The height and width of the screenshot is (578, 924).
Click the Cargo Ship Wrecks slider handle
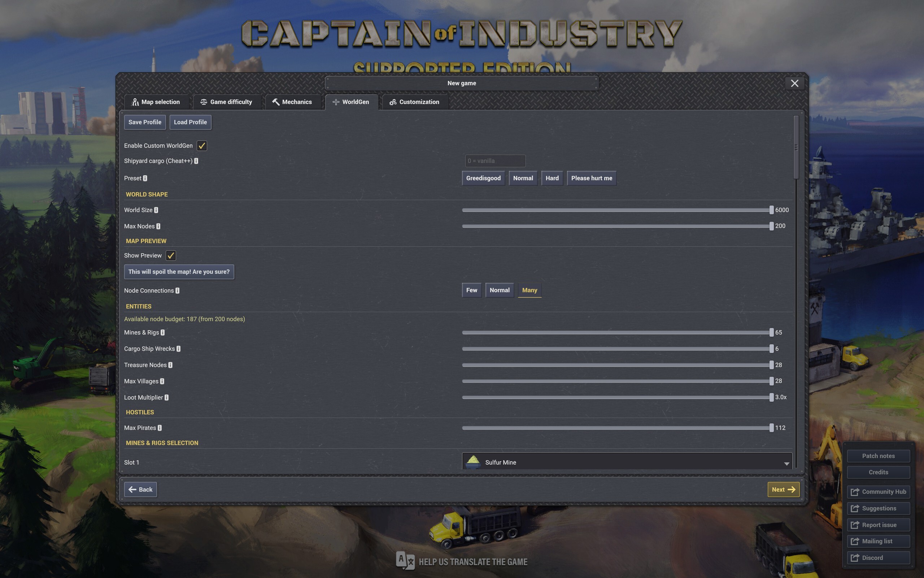point(771,349)
